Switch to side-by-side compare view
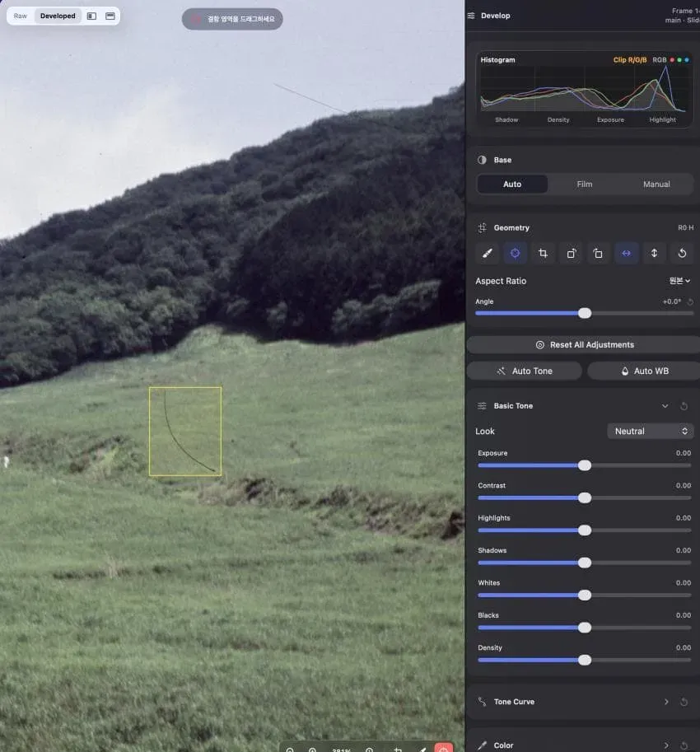Viewport: 700px width, 752px height. (91, 16)
